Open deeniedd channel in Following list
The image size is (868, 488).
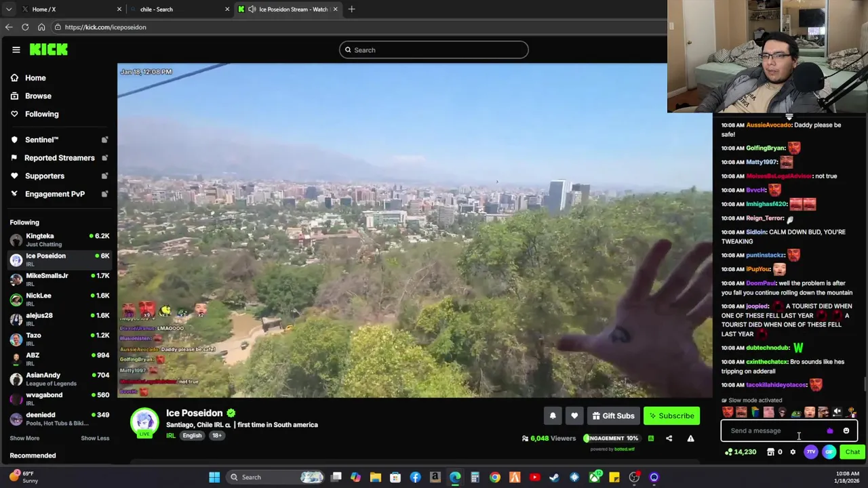point(60,419)
